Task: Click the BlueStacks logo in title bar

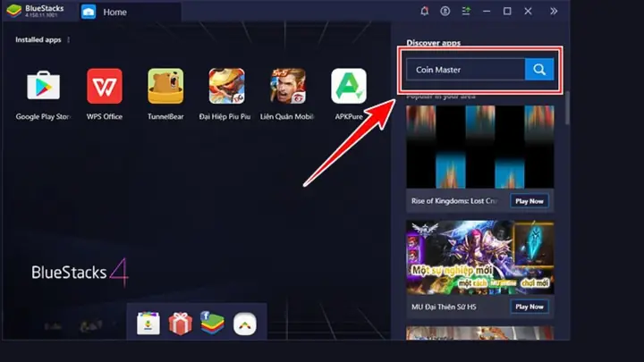Action: pyautogui.click(x=14, y=11)
